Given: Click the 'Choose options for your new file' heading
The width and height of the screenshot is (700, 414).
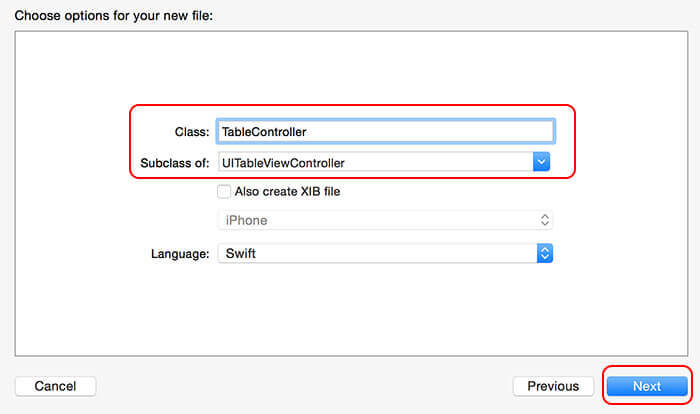Looking at the screenshot, I should pyautogui.click(x=114, y=16).
